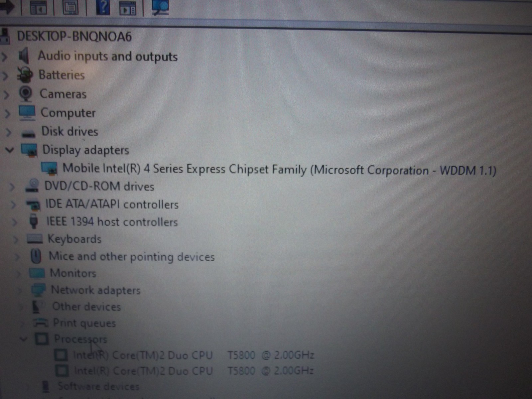Expand the IDE ATA/ATAPI controllers node
The height and width of the screenshot is (399, 532).
[13, 204]
